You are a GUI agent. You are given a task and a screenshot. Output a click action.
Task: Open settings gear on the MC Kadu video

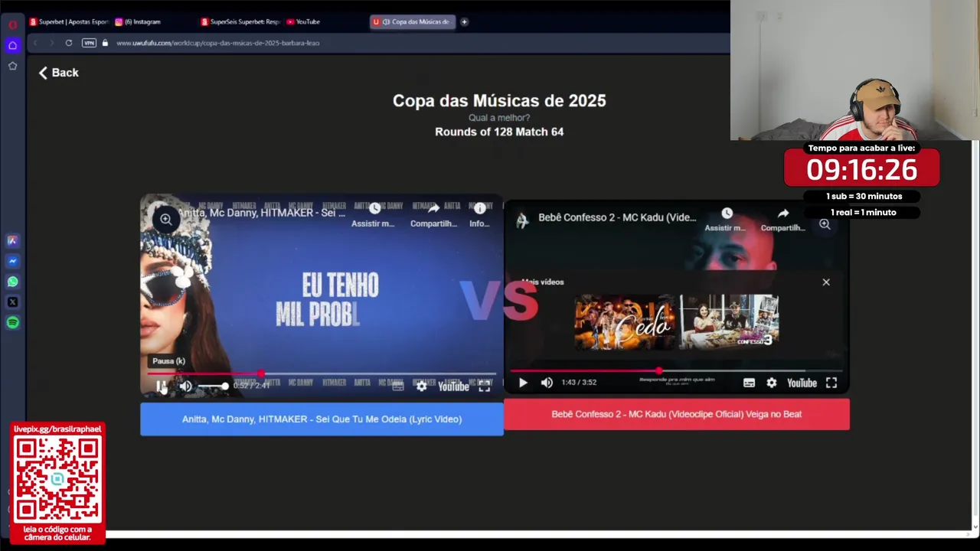click(x=772, y=383)
